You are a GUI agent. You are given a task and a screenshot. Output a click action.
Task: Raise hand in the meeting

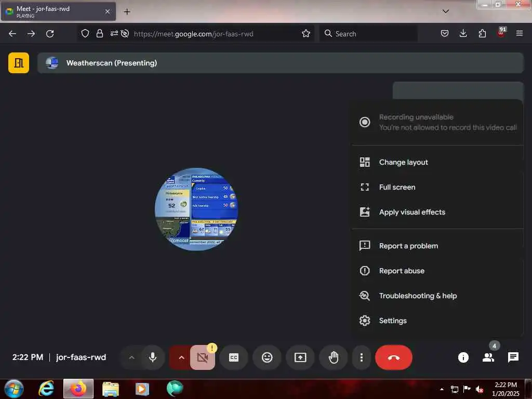(334, 357)
